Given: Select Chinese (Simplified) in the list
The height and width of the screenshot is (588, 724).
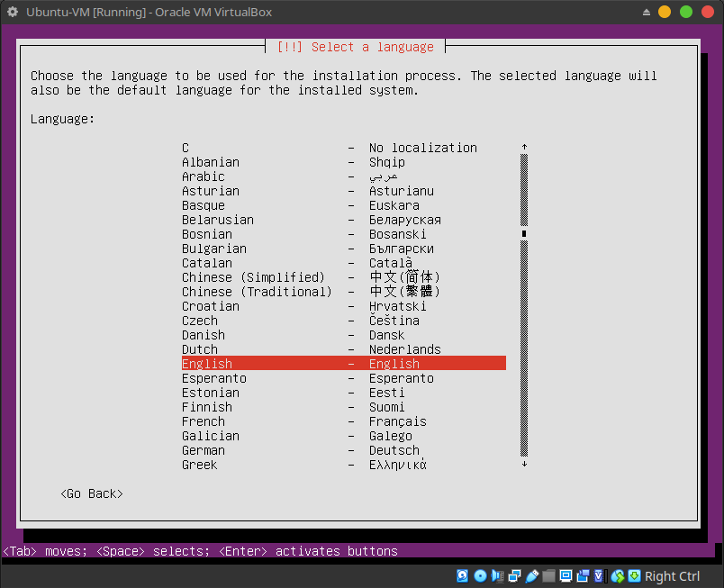Looking at the screenshot, I should point(344,277).
